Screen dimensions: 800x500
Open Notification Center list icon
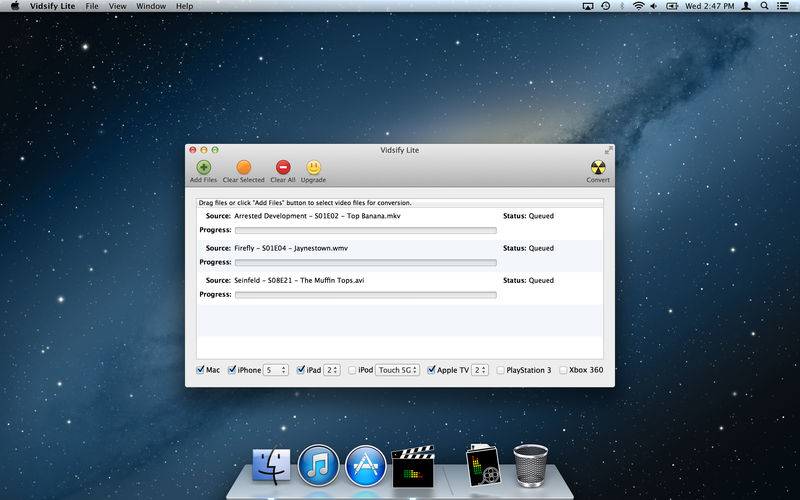click(x=782, y=6)
